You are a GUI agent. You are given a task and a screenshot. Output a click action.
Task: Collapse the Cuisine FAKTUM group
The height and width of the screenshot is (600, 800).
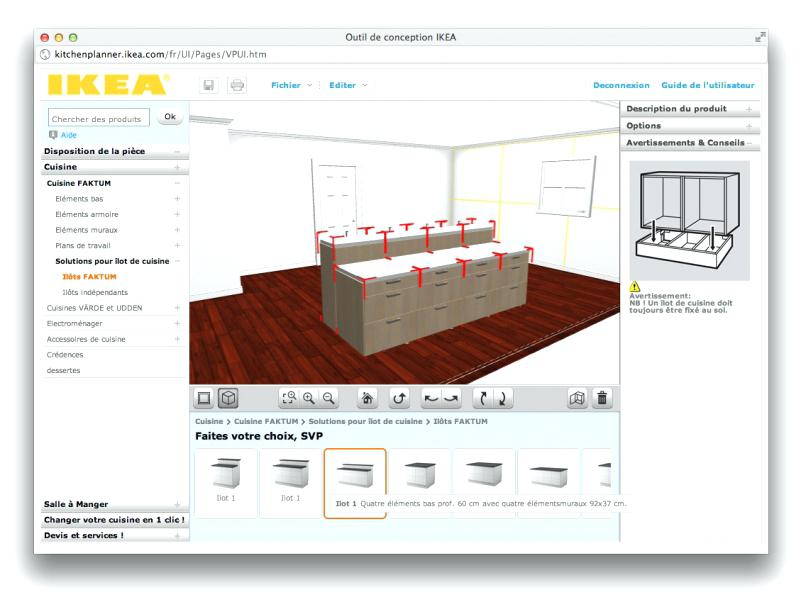(177, 183)
